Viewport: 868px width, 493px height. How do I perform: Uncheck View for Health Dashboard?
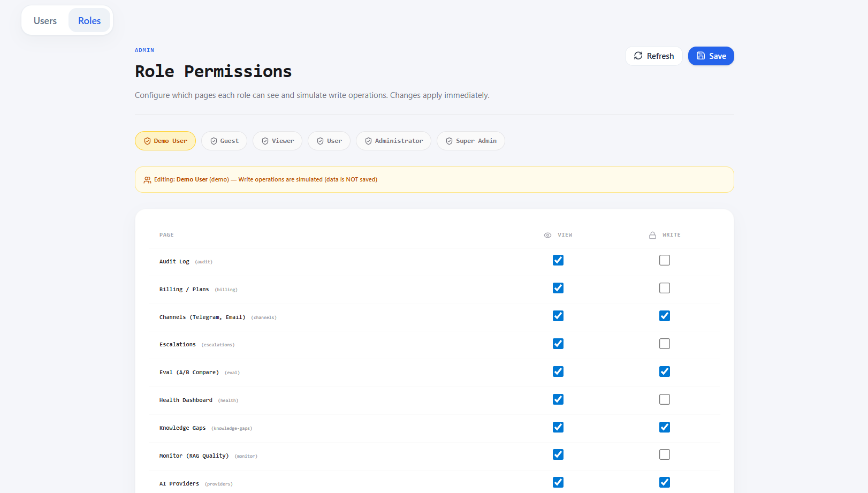[x=558, y=399]
